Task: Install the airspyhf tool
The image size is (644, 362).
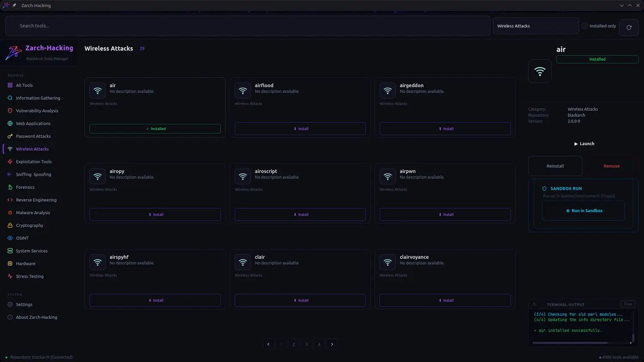Action: tap(155, 301)
